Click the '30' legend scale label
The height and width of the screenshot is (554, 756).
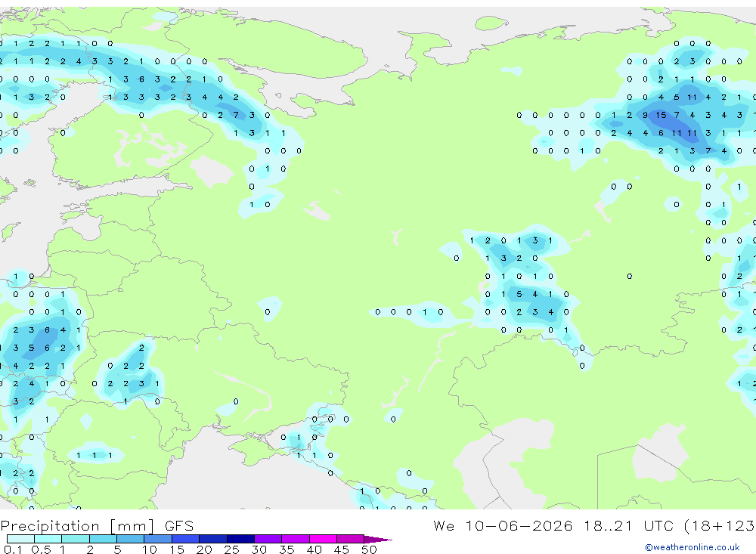point(259,549)
